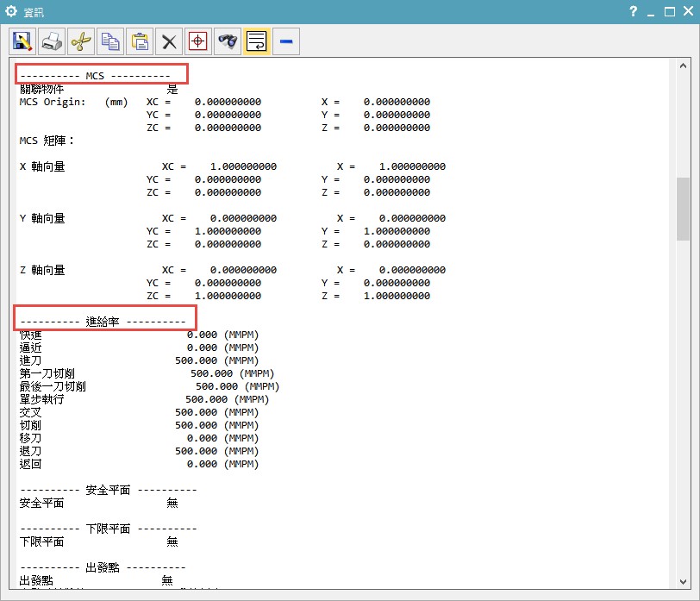Click the scrollbar up arrow
Screen dimensions: 700x601
[x=683, y=66]
